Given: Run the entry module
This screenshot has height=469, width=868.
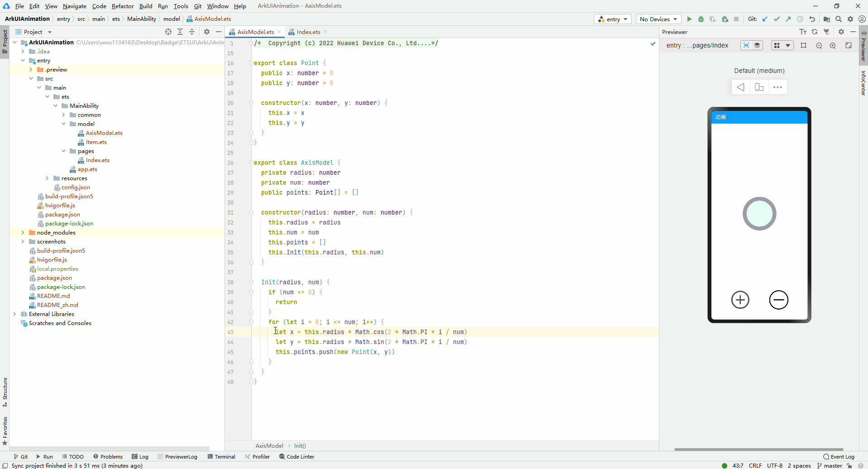Looking at the screenshot, I should 689,19.
